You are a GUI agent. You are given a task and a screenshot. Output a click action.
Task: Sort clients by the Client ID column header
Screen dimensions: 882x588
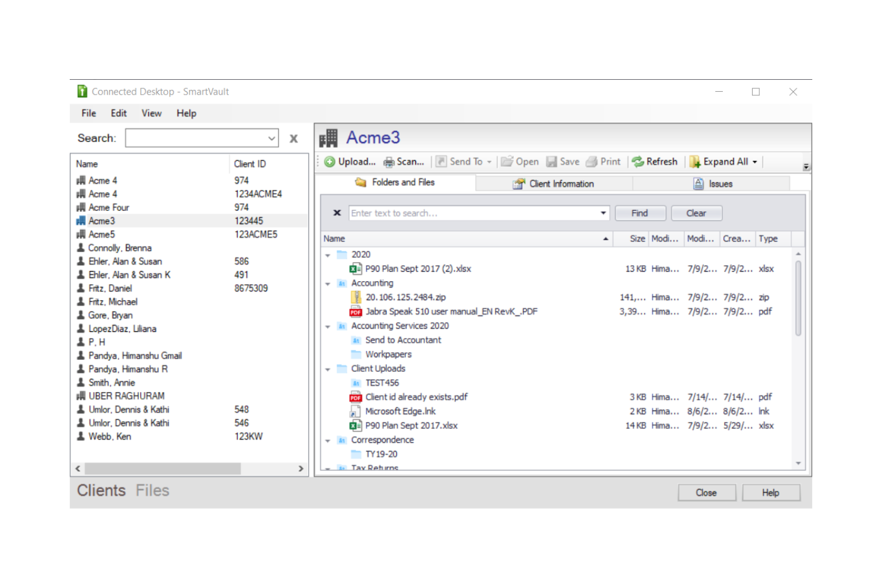(x=268, y=164)
